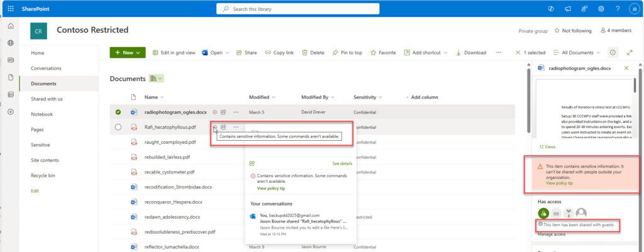Screen dimensions: 644x252
Task: Open the Modified column dropdown
Action: (x=262, y=97)
